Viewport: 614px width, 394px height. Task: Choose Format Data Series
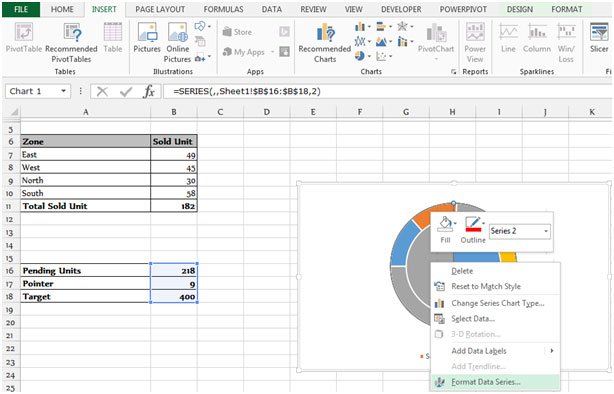(496, 382)
